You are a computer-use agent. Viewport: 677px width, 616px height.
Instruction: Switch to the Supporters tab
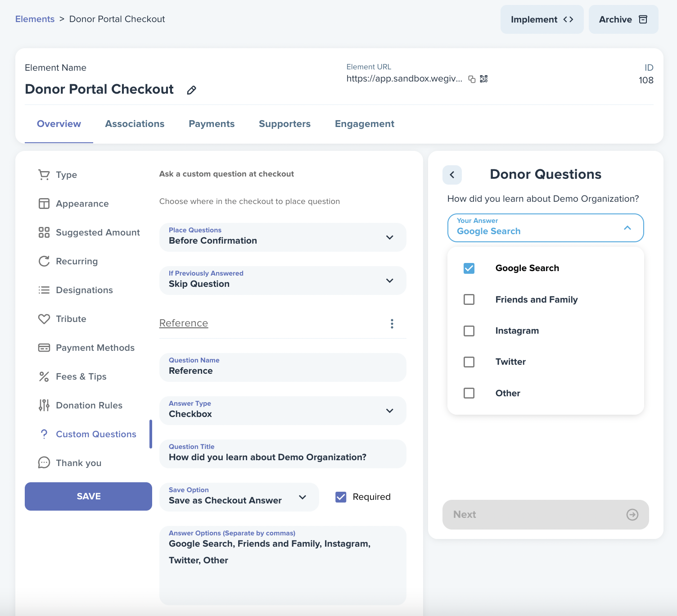(x=284, y=124)
